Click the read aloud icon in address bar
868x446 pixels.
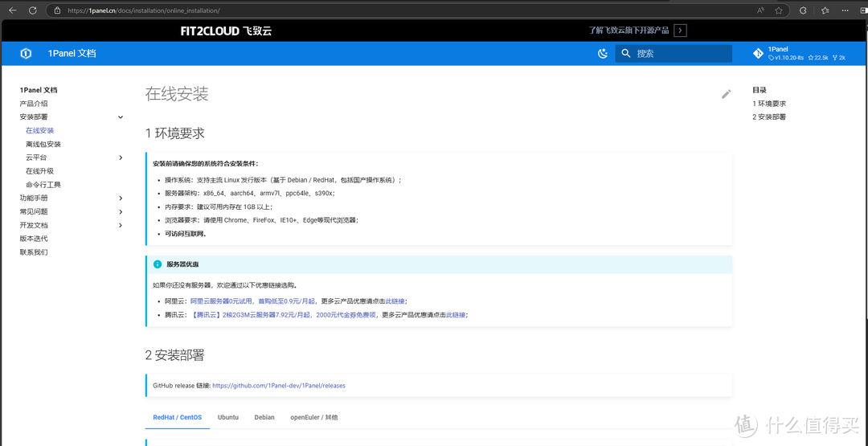pyautogui.click(x=760, y=10)
